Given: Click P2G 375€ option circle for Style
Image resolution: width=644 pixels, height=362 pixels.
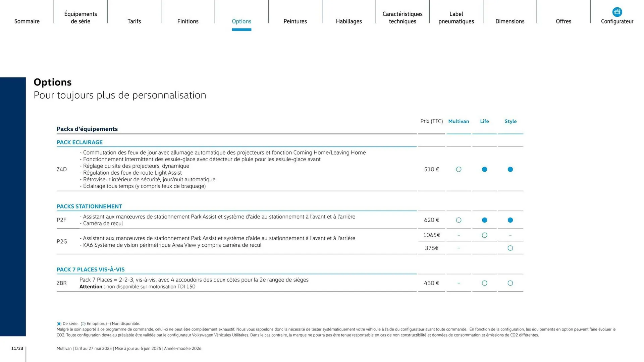Looking at the screenshot, I should coord(510,248).
